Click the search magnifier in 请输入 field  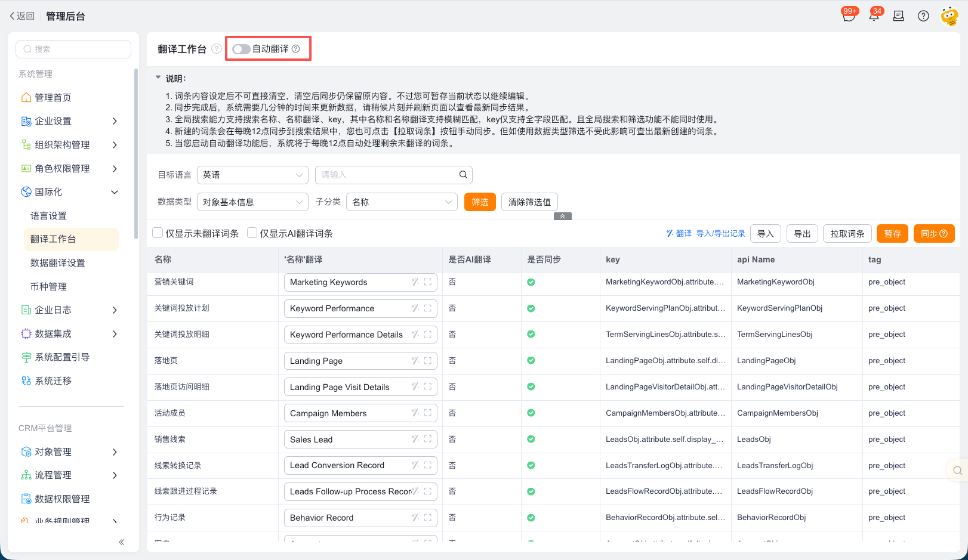pyautogui.click(x=463, y=175)
